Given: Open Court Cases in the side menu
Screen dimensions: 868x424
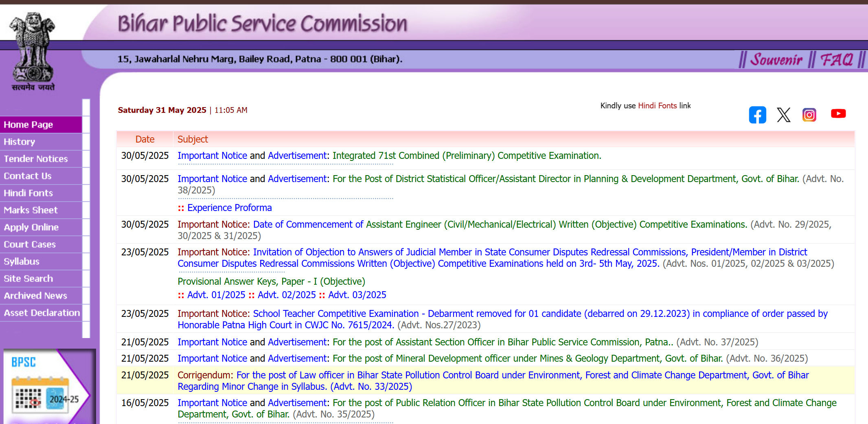Looking at the screenshot, I should tap(41, 244).
